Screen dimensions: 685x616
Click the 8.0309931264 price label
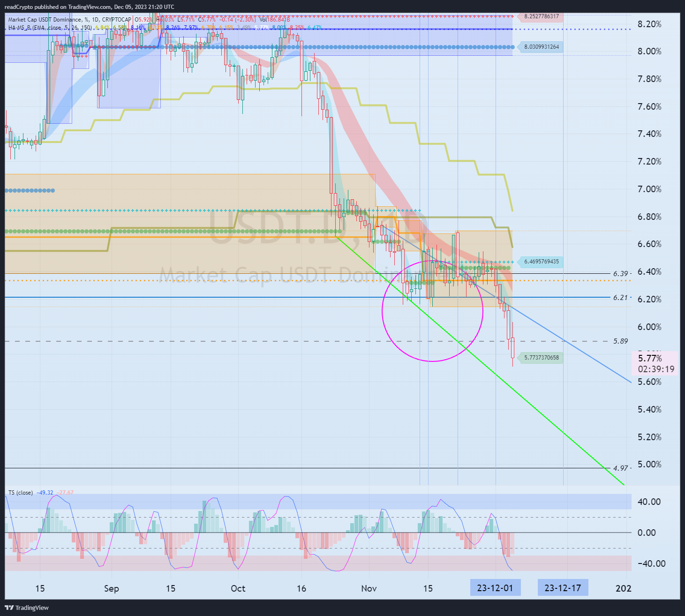541,47
